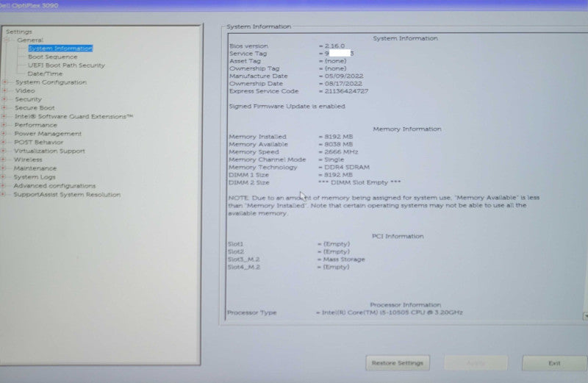Select the Power Management category
588x383 pixels.
point(48,134)
